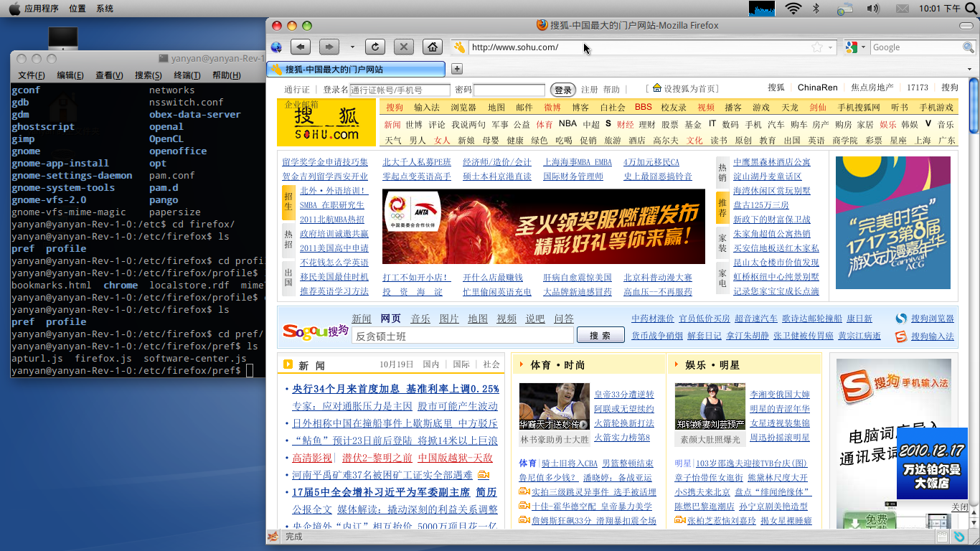Click the Sogou search text box
The width and height of the screenshot is (980, 551).
click(x=463, y=336)
